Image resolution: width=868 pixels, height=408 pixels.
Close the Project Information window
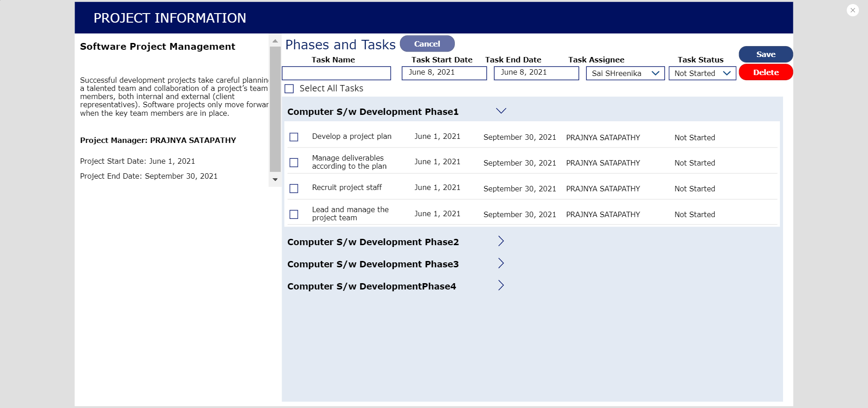click(x=852, y=10)
